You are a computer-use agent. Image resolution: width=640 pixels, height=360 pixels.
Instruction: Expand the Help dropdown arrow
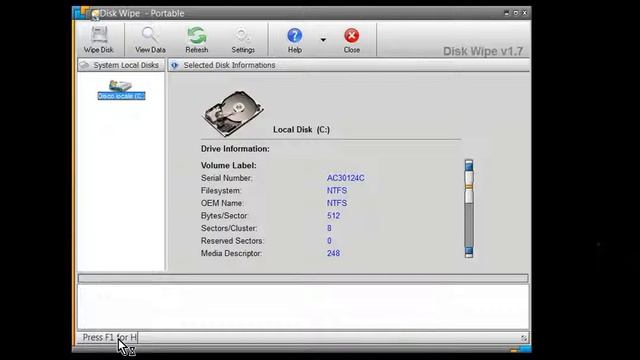pos(323,40)
